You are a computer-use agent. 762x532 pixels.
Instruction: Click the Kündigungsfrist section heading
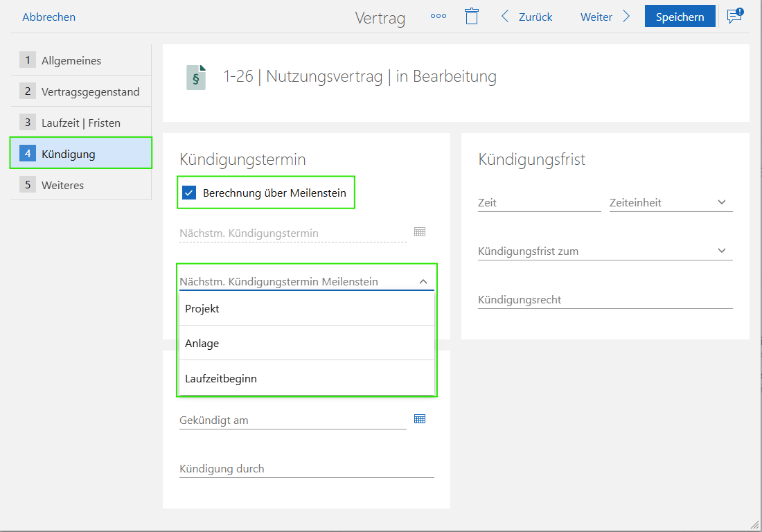point(531,159)
